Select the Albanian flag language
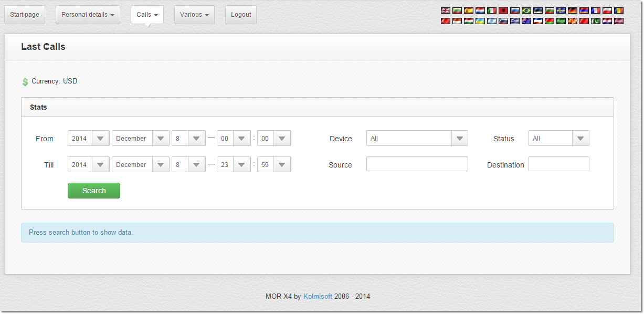Viewport: 644px width, 314px height. [503, 11]
